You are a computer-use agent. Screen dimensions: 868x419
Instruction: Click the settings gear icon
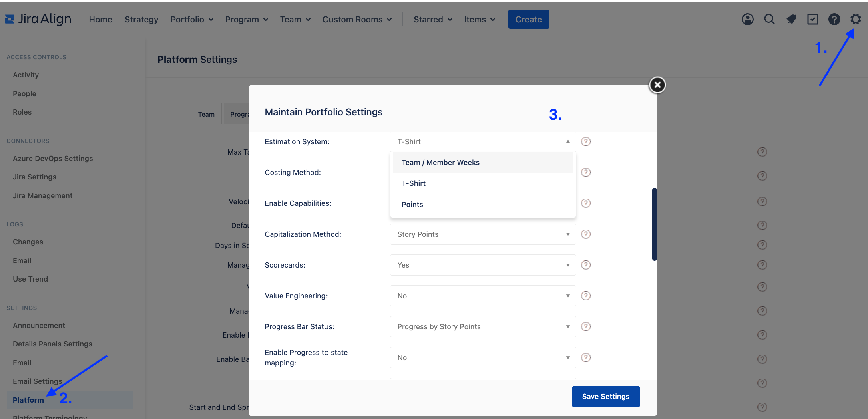pyautogui.click(x=856, y=19)
